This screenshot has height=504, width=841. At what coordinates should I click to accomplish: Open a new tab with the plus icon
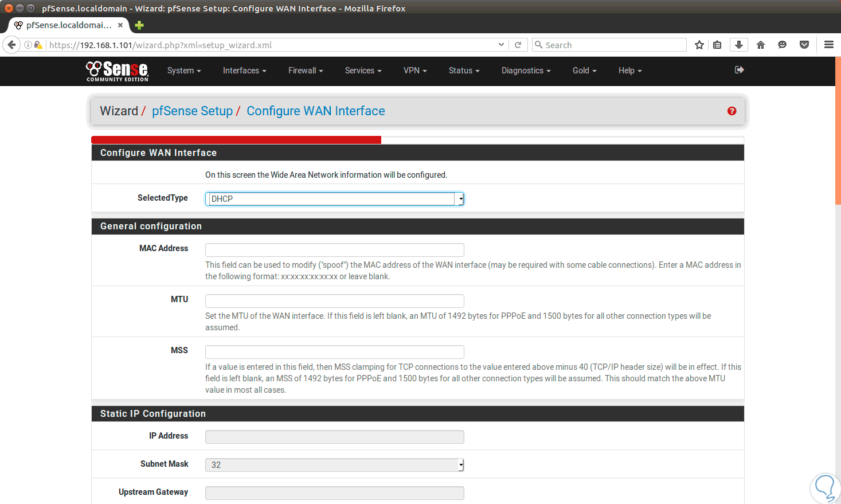click(x=139, y=25)
